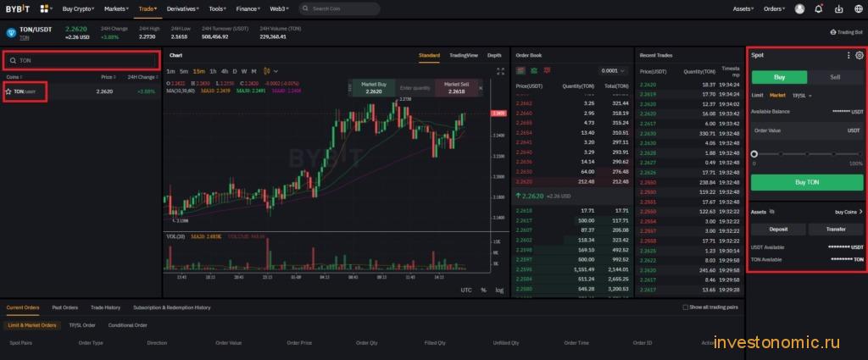
Task: Click the Transfer button
Action: point(836,229)
